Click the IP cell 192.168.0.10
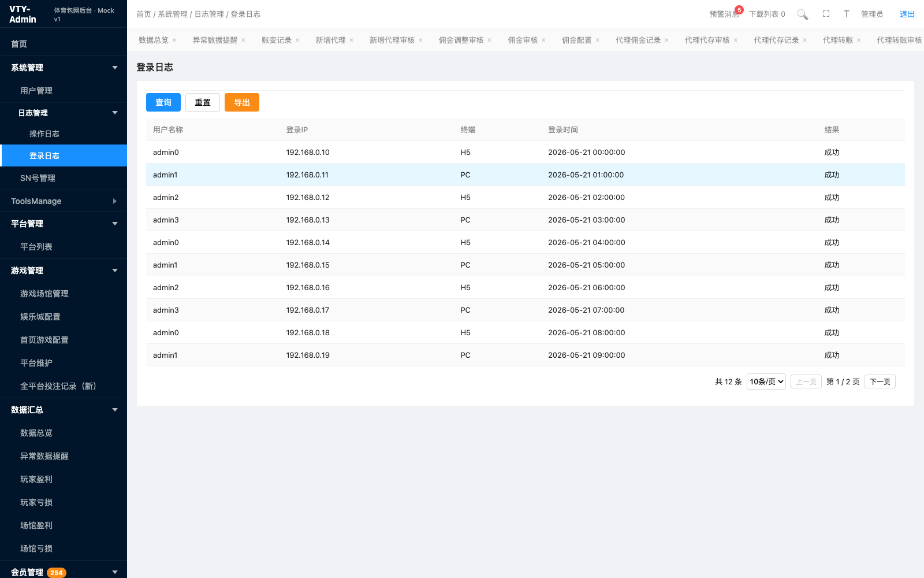This screenshot has width=924, height=578. point(308,153)
